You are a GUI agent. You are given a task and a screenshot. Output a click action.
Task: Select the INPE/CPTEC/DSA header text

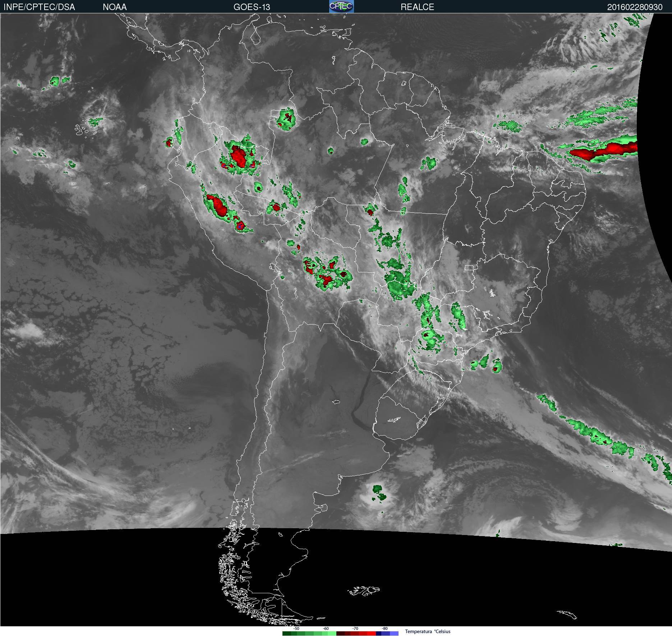point(39,7)
